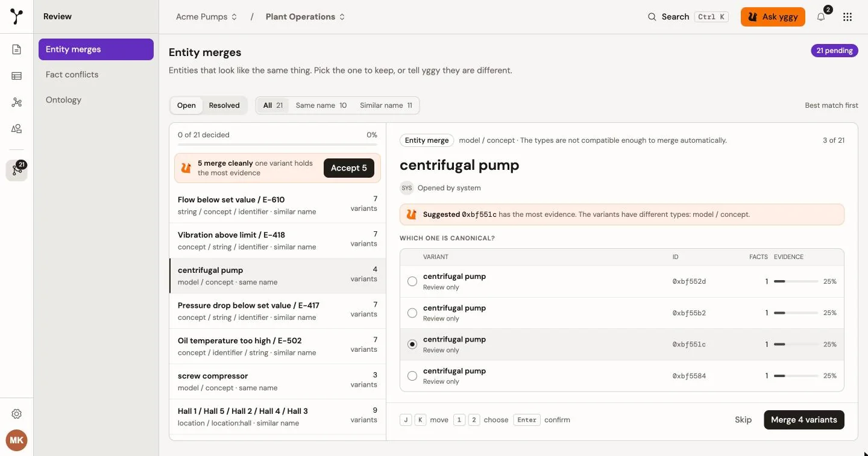Switch to the Open tab
The image size is (868, 456).
tap(186, 105)
